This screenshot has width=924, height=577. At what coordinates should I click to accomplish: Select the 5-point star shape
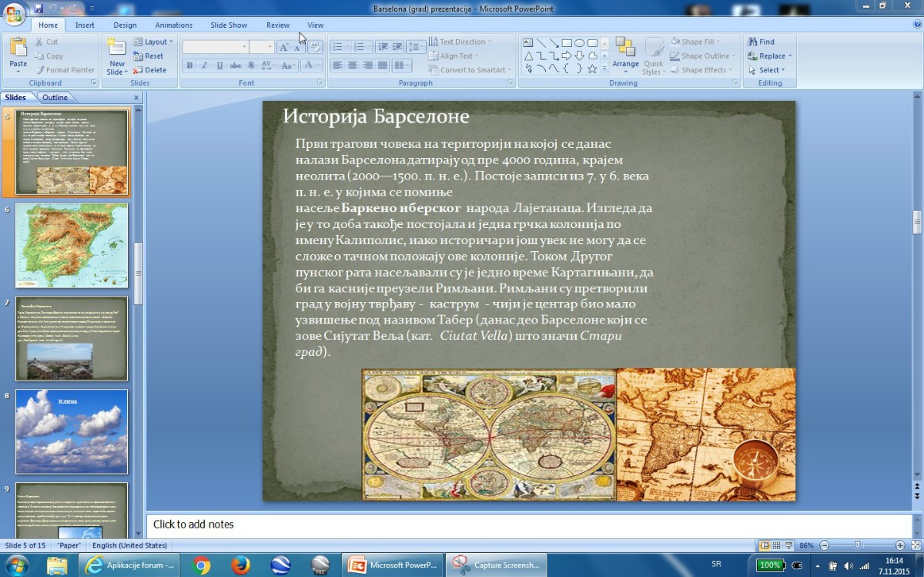click(x=592, y=69)
